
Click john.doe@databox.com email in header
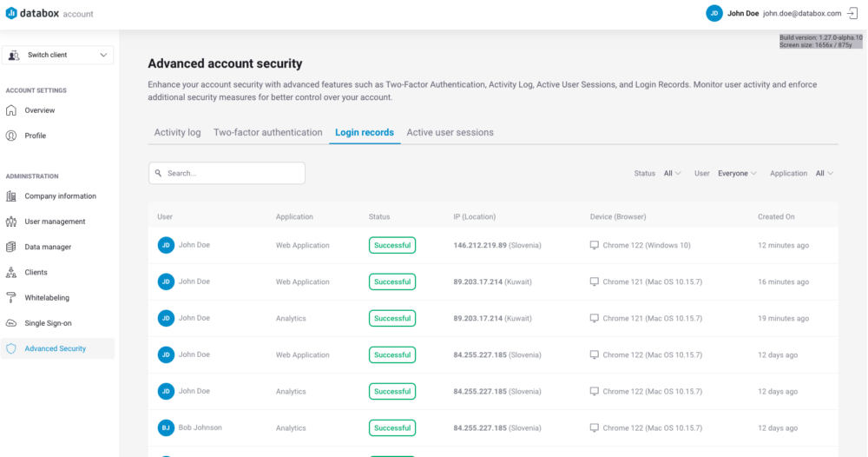click(x=802, y=13)
